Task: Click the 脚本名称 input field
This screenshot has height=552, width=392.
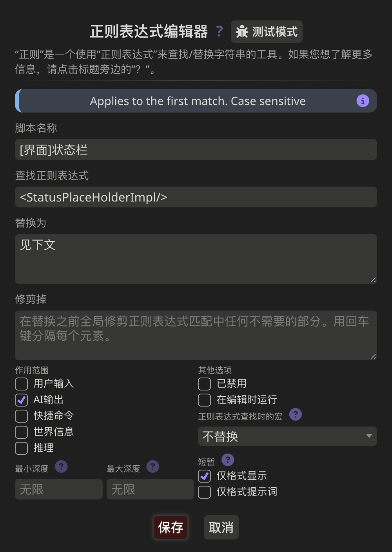Action: (196, 150)
